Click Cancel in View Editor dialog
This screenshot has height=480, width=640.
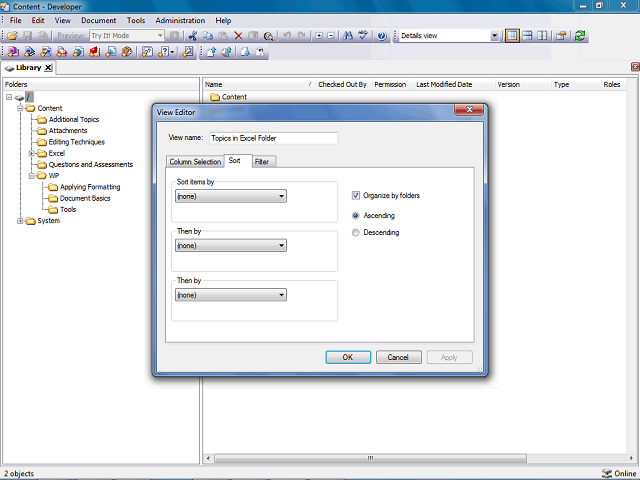[x=398, y=357]
